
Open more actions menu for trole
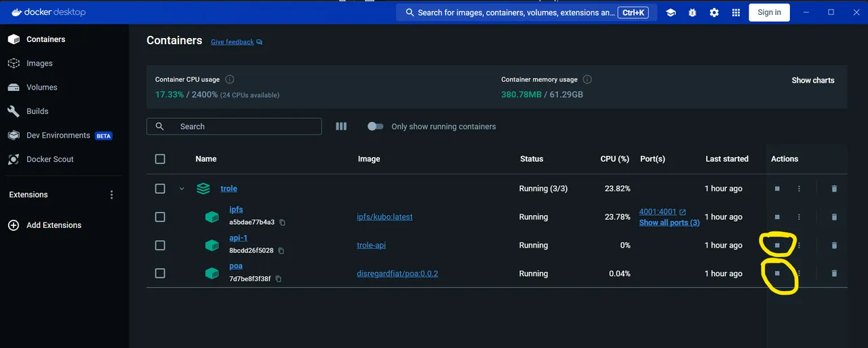[x=799, y=189]
